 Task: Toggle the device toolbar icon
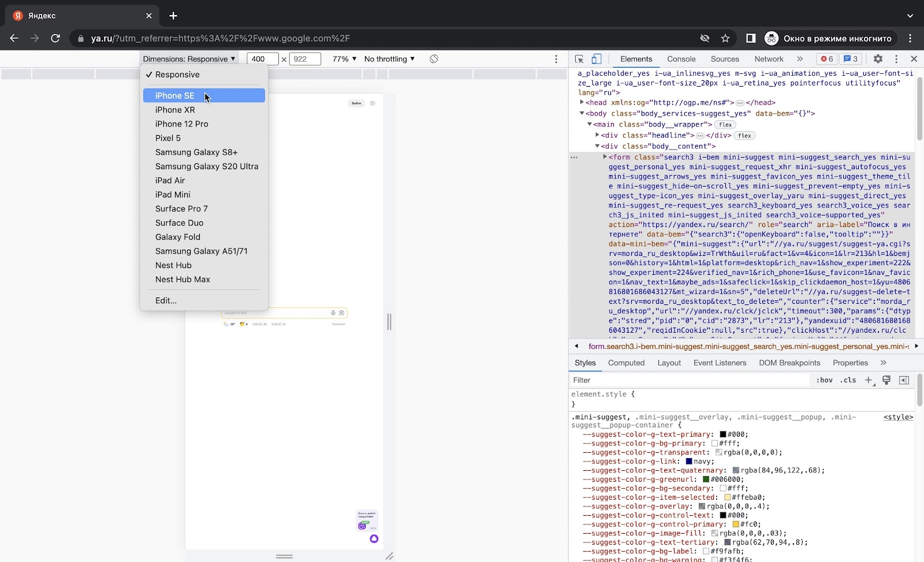coord(597,59)
